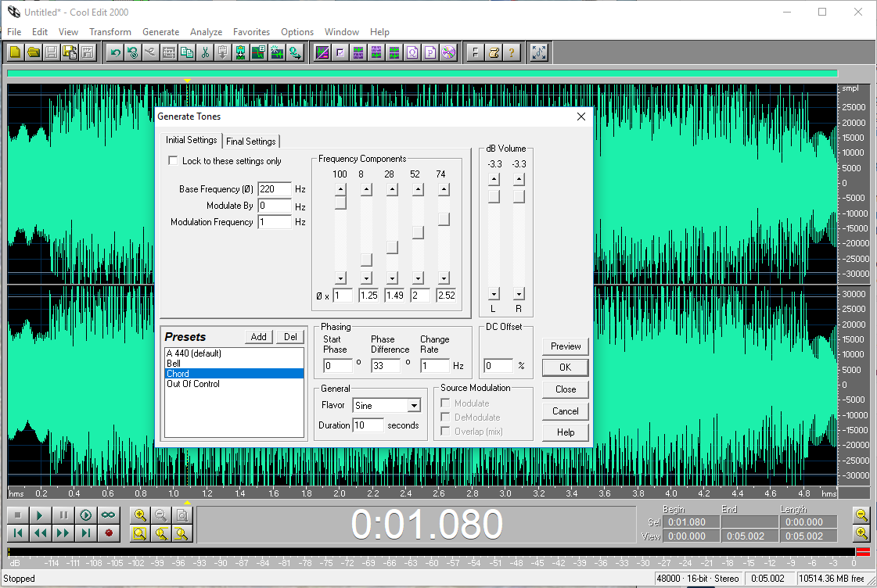Click the Preview button
This screenshot has height=588, width=877.
[566, 346]
